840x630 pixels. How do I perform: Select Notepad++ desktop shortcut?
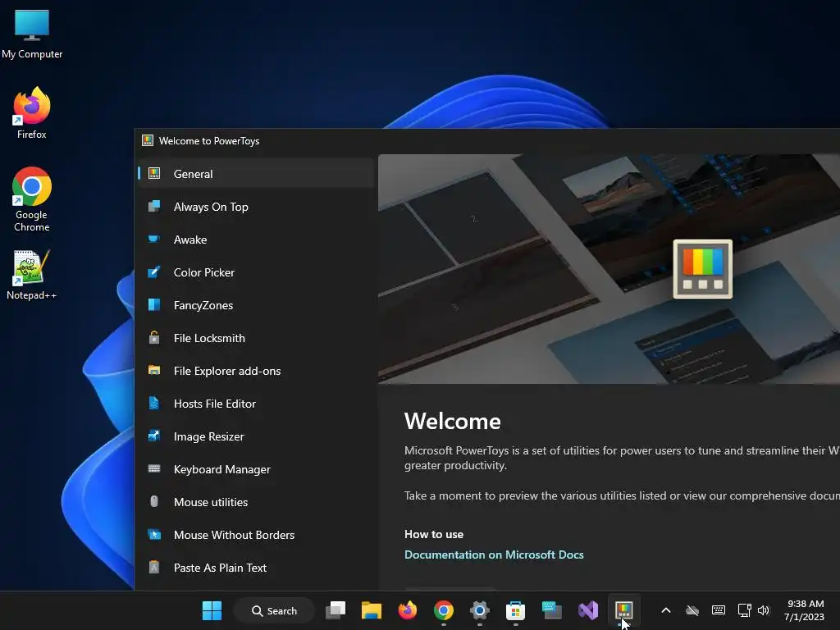(32, 275)
